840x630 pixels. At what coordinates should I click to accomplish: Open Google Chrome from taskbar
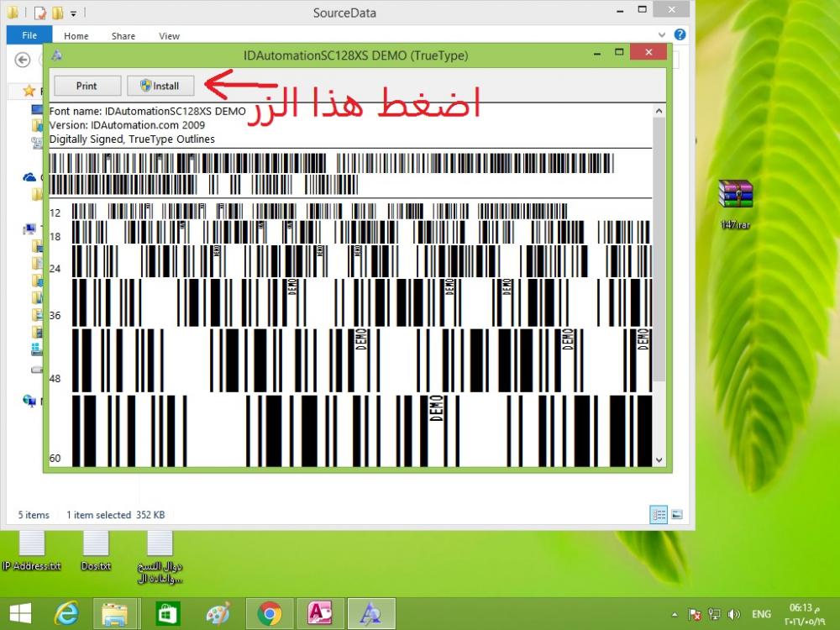[x=270, y=613]
